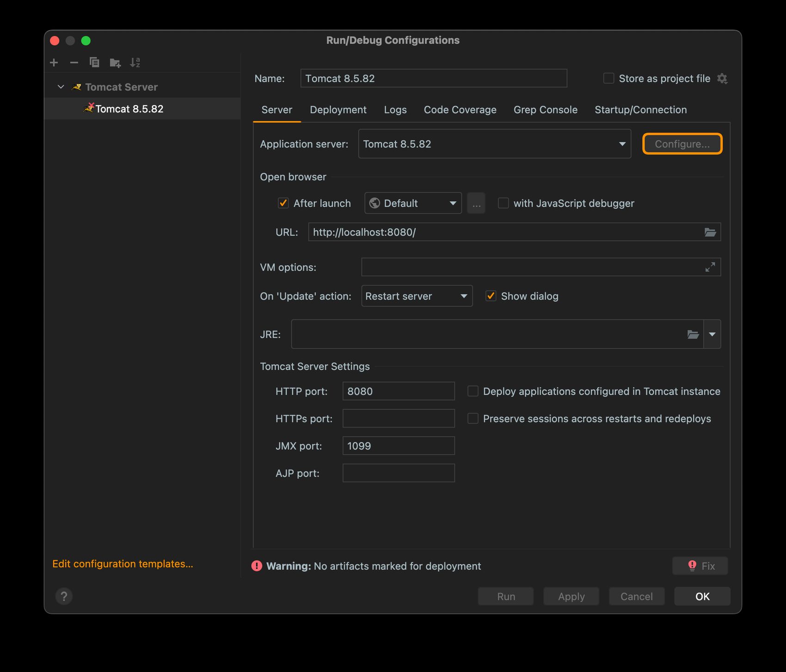786x672 pixels.
Task: Click the expand icon in VM options field
Action: coord(710,267)
